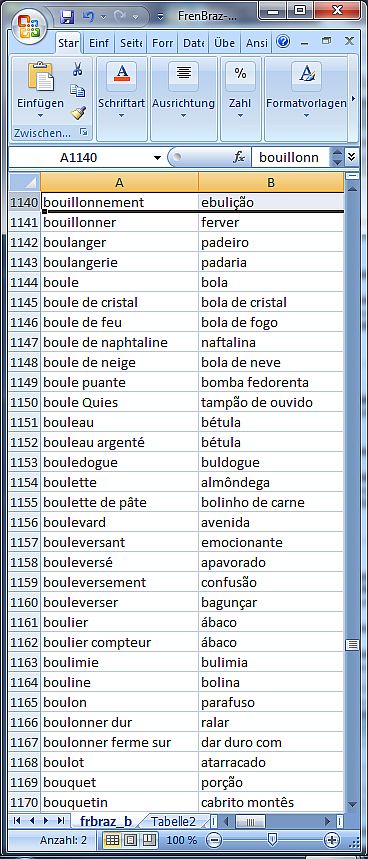368x859 pixels.
Task: Click the zoom out minus button
Action: [x=215, y=840]
